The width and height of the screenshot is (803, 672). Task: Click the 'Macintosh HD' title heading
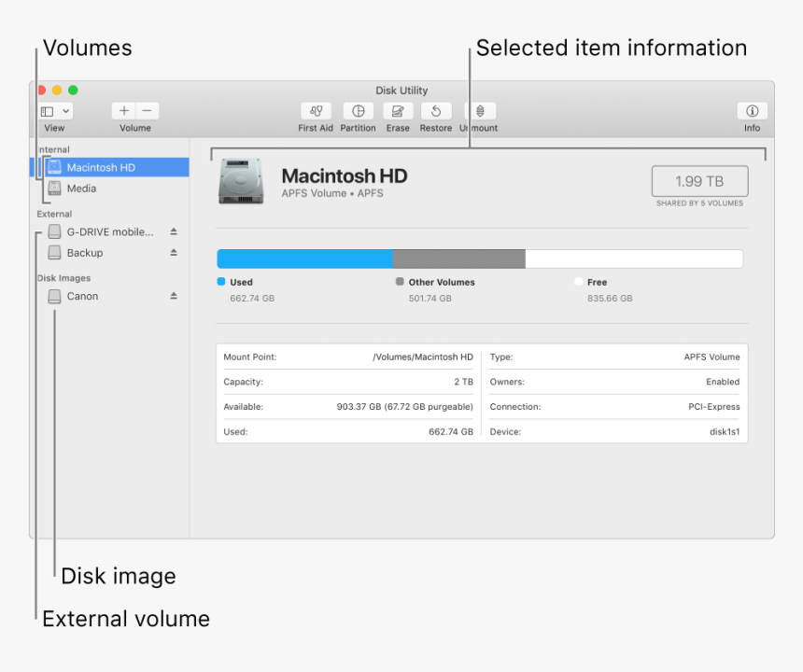(x=345, y=176)
